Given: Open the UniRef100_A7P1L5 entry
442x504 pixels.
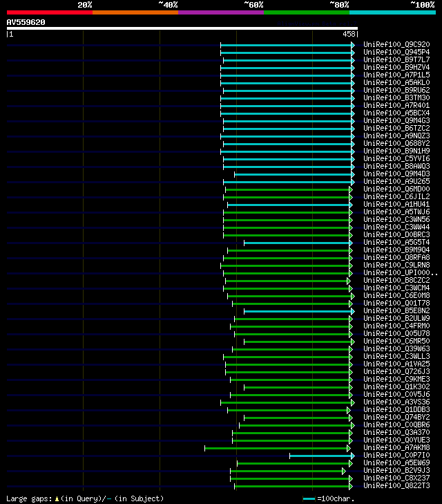Looking at the screenshot, I should 396,75.
